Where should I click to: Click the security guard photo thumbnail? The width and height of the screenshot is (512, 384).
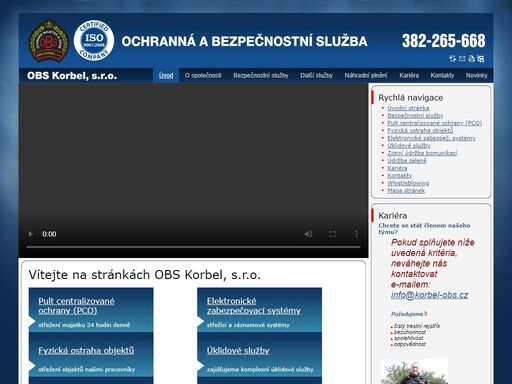coord(414,371)
